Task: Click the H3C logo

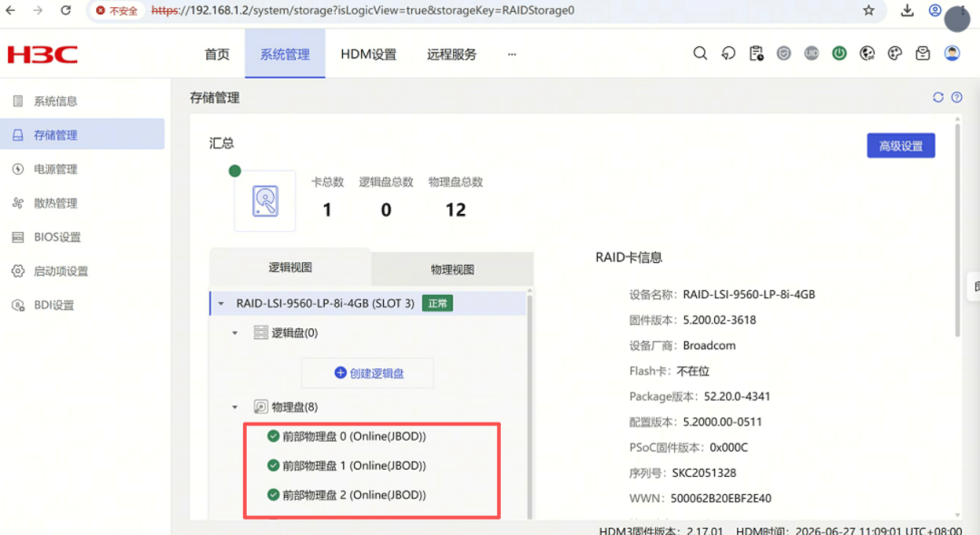Action: pos(43,55)
